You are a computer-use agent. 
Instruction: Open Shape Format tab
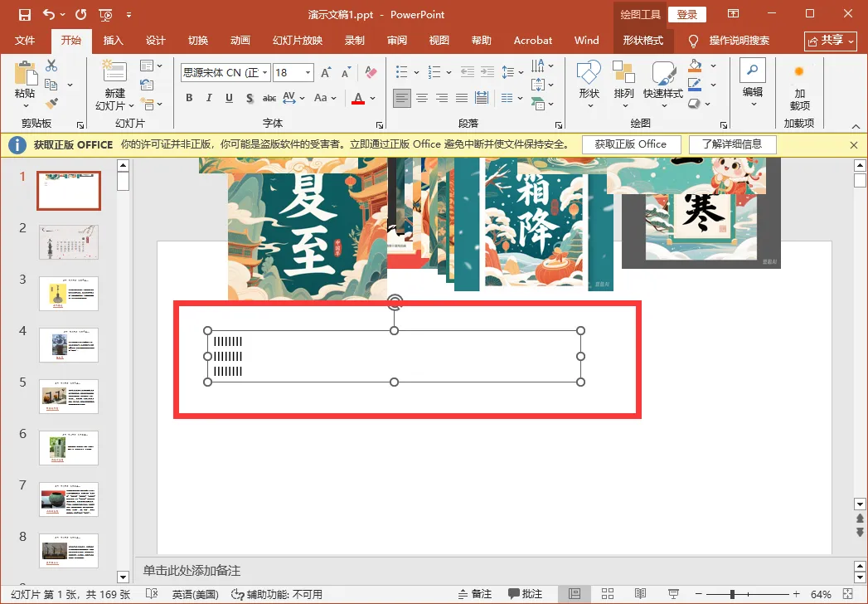pos(643,41)
